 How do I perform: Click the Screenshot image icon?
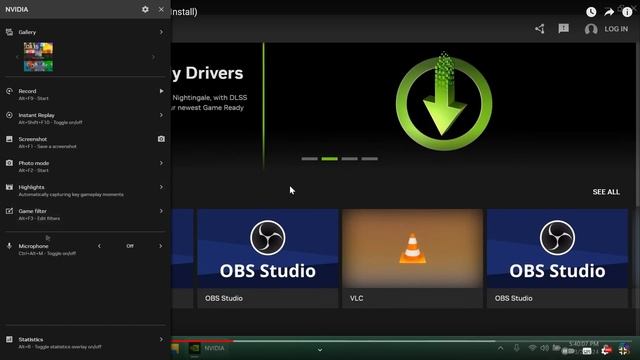point(9,139)
